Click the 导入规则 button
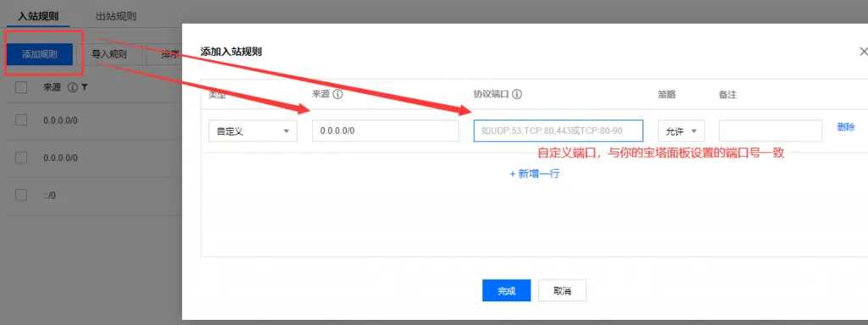Viewport: 868px width, 325px height. (109, 54)
